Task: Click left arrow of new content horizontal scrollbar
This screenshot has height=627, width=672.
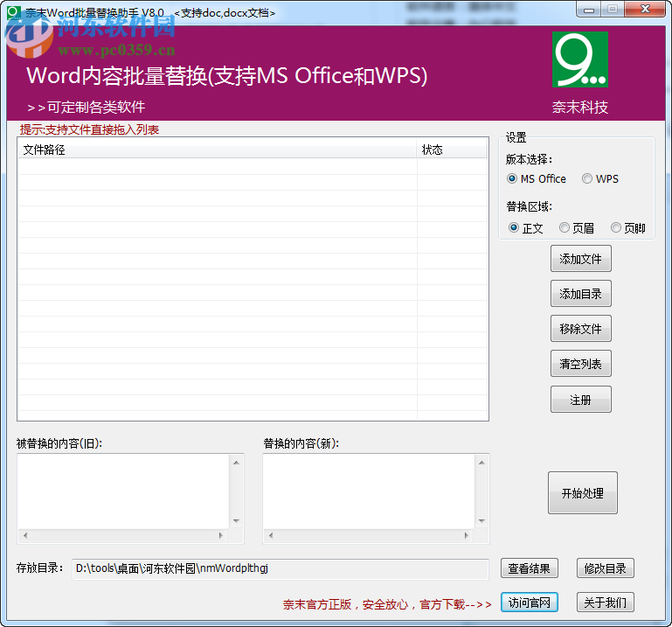Action: pos(271,535)
